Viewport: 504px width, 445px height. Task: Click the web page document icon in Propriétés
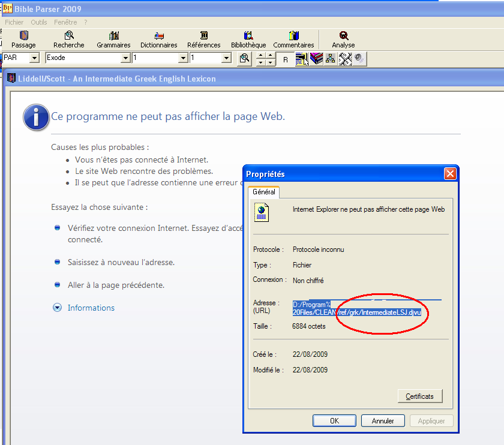pos(262,212)
